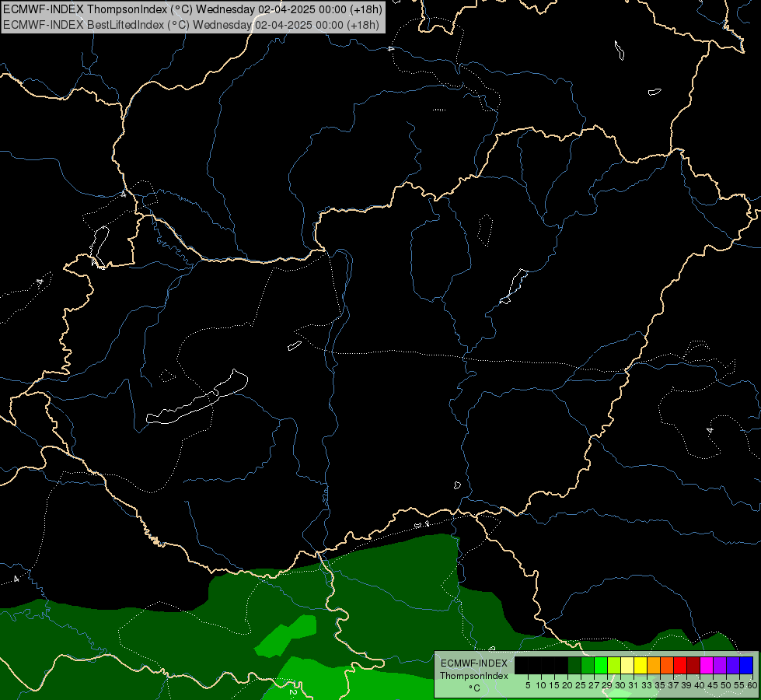This screenshot has height=700, width=761.
Task: Select the bright red 37–39 legend swatch
Action: [x=680, y=665]
